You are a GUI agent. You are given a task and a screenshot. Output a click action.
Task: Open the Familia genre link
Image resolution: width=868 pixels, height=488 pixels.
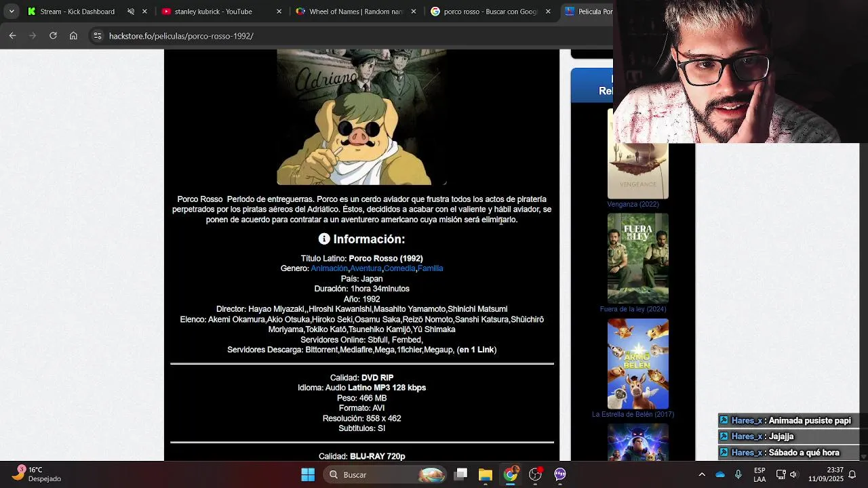[430, 268]
